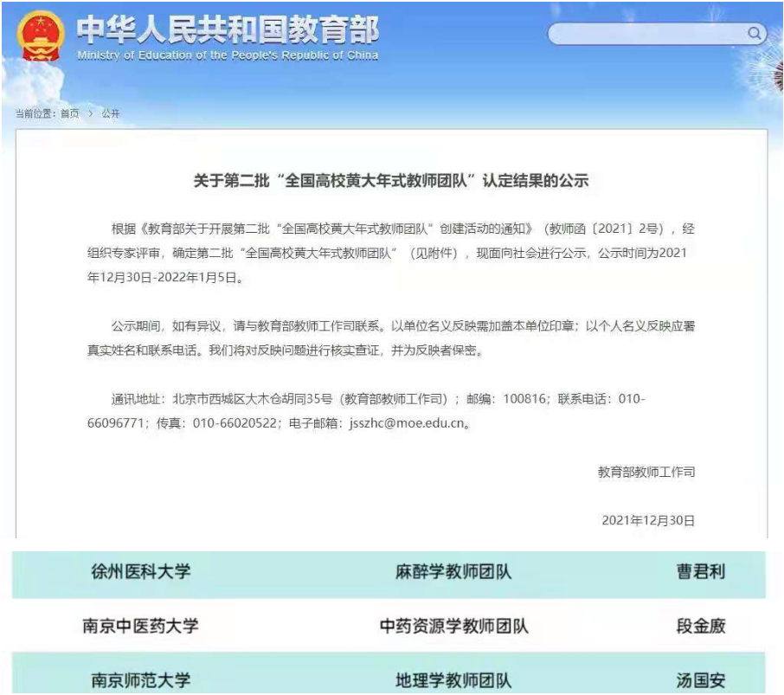Focus the search input box
The image size is (784, 695).
(x=647, y=34)
